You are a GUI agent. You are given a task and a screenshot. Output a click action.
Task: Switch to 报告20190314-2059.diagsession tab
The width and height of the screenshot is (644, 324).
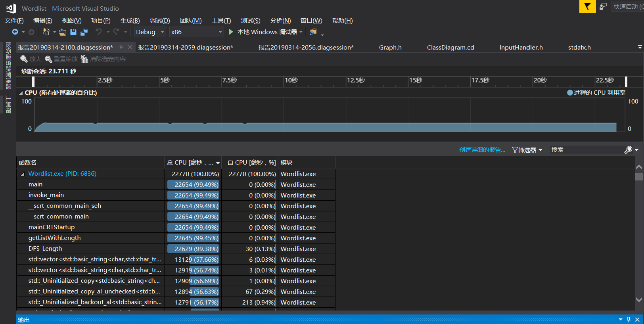(x=185, y=47)
